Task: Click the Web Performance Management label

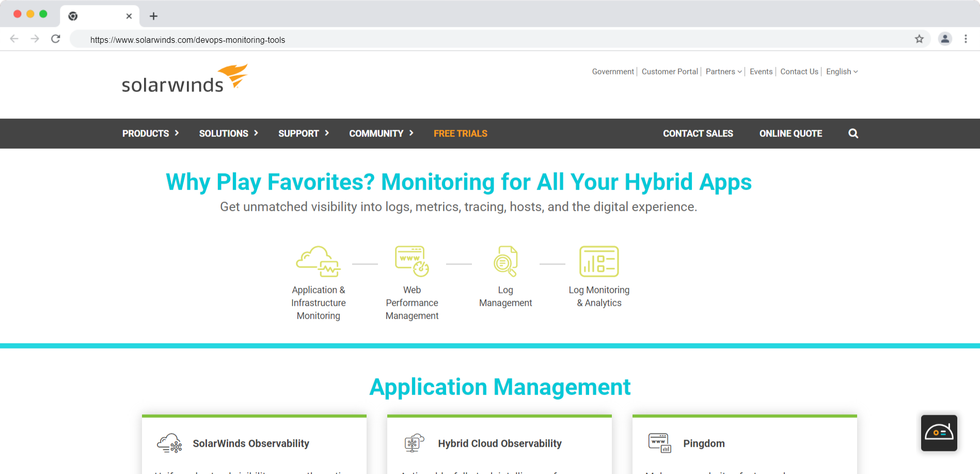Action: click(x=412, y=303)
